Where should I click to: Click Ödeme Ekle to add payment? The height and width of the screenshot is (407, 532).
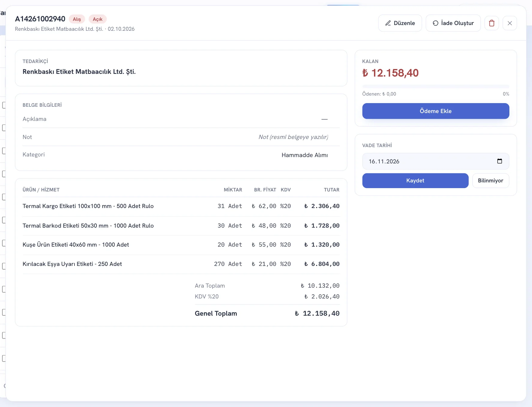(435, 111)
